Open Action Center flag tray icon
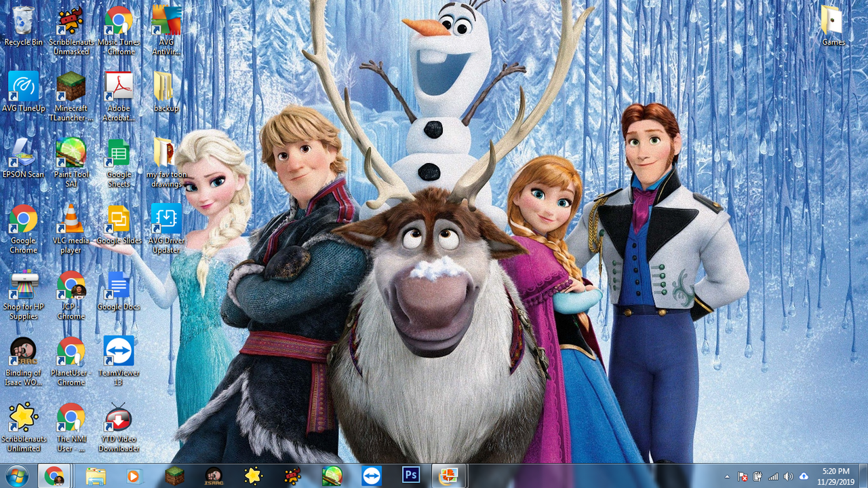The width and height of the screenshot is (868, 488). pos(743,476)
